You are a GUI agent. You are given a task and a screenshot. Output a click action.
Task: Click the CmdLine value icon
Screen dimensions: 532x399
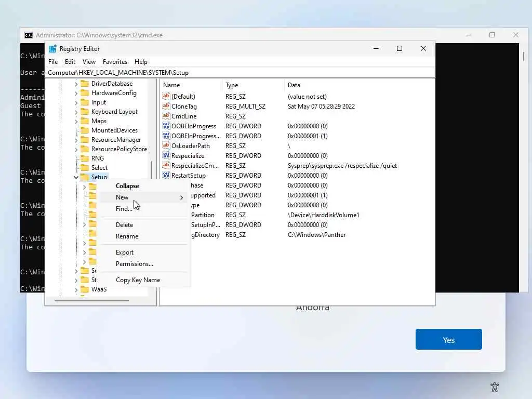(166, 116)
